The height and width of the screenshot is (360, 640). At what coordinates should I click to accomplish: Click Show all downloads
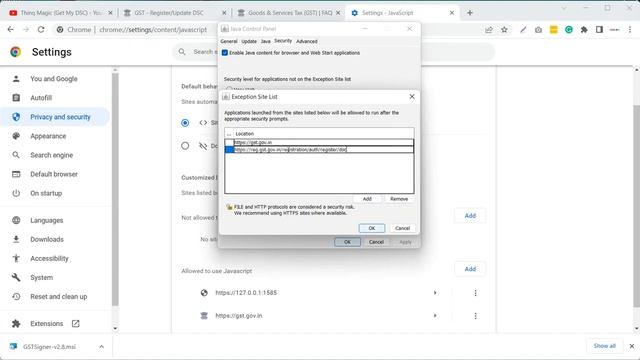pos(604,346)
